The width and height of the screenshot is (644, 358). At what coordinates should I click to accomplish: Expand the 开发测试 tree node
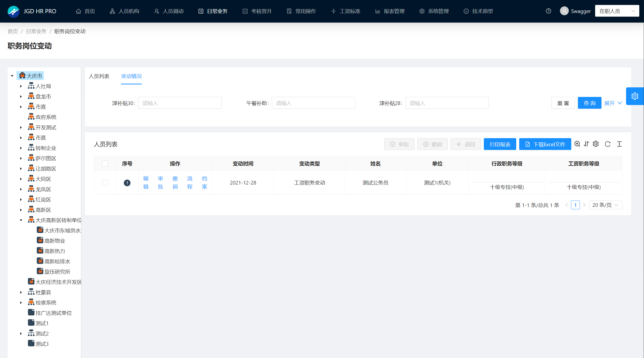coord(21,127)
